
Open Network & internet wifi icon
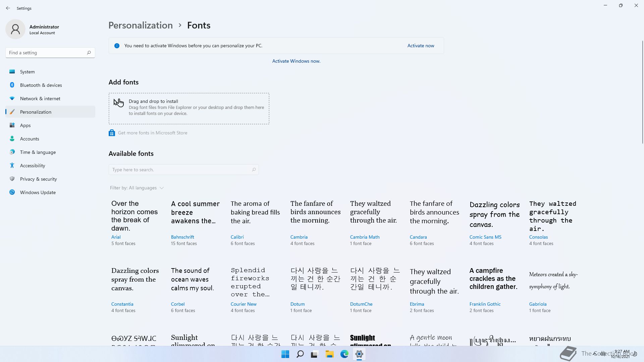12,98
